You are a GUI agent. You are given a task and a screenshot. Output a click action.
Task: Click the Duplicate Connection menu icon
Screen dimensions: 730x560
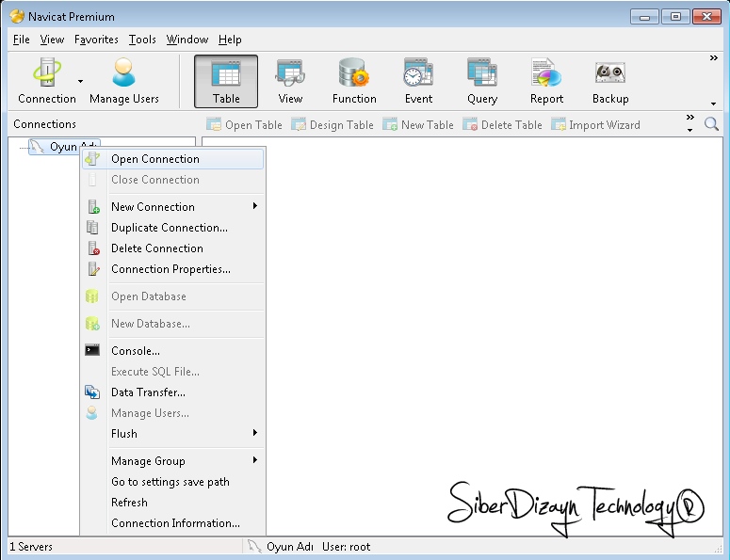pos(92,228)
